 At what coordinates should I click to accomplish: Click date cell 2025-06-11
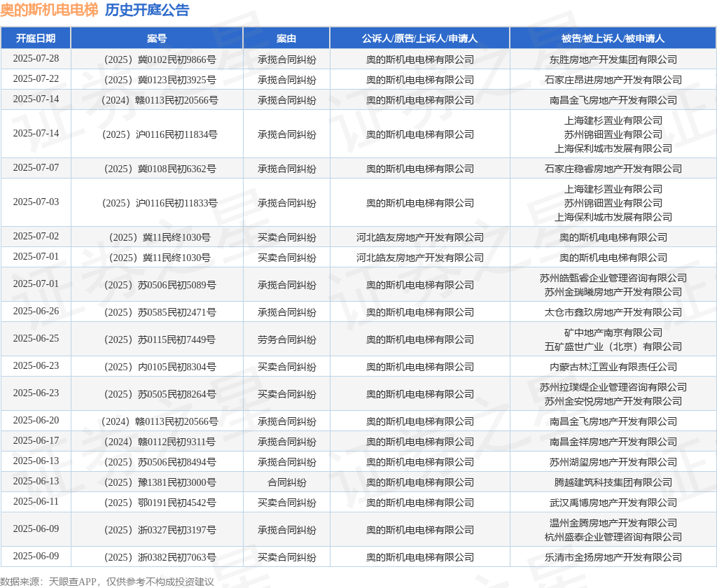click(x=36, y=502)
